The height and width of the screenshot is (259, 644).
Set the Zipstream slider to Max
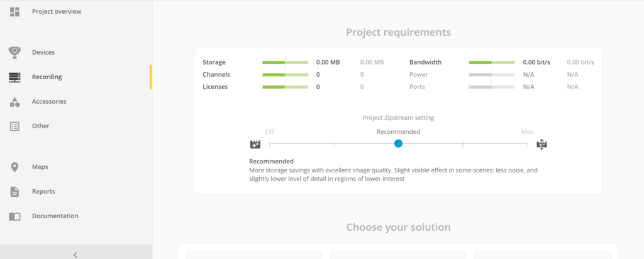527,144
